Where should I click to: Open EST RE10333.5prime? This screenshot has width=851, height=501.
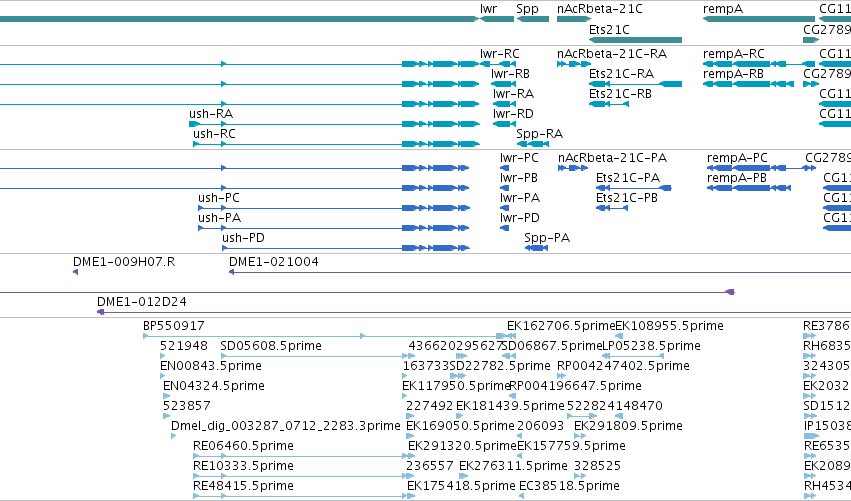point(243,466)
